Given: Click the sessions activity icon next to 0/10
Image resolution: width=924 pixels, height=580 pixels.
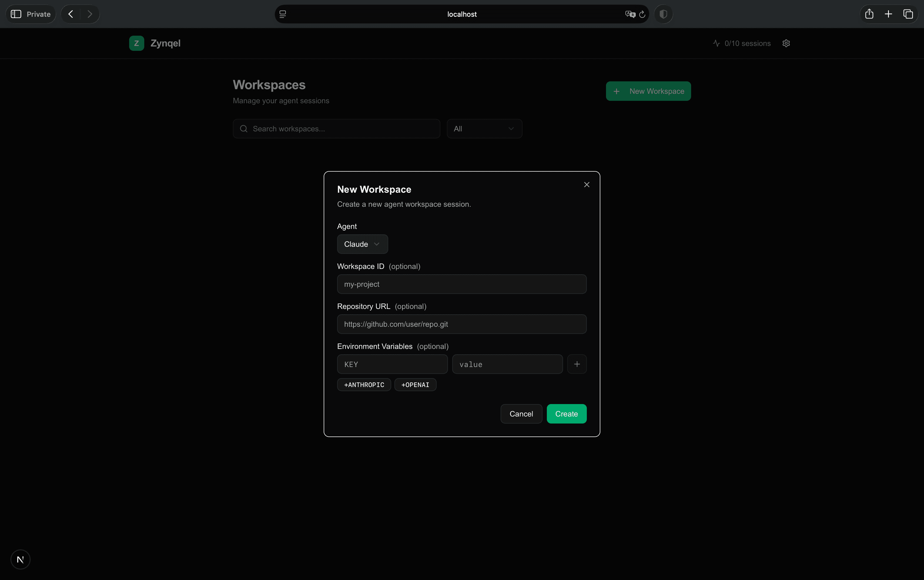Looking at the screenshot, I should pos(716,43).
